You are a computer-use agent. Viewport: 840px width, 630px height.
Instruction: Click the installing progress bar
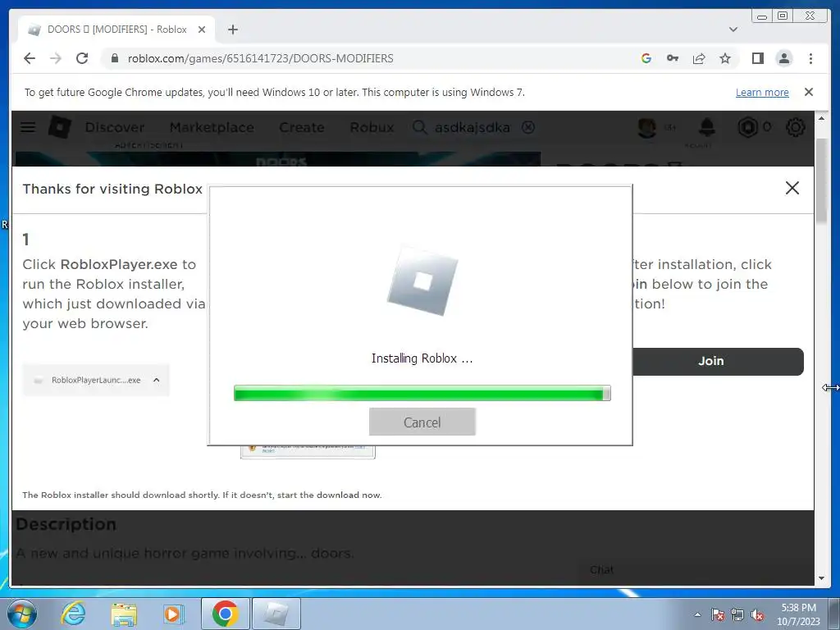pyautogui.click(x=422, y=393)
